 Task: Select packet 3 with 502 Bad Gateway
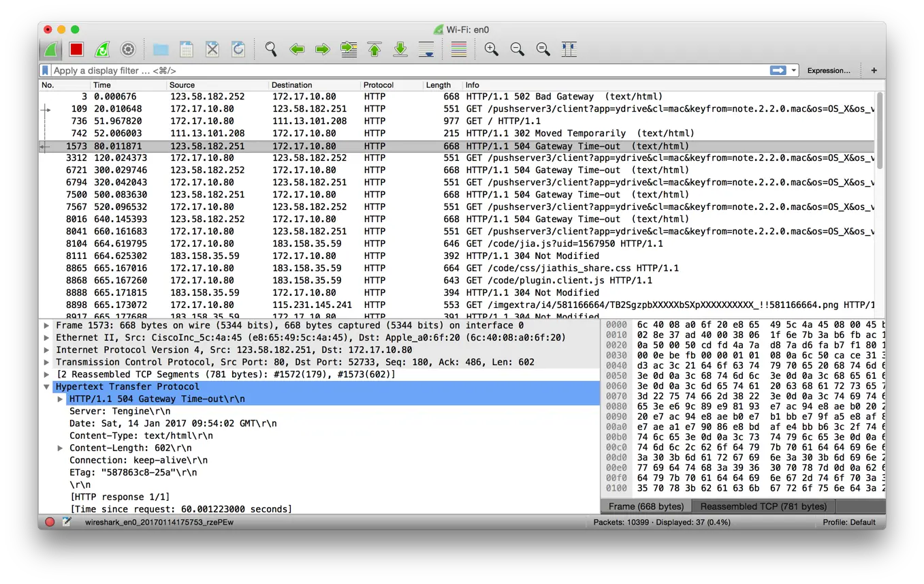click(x=457, y=97)
